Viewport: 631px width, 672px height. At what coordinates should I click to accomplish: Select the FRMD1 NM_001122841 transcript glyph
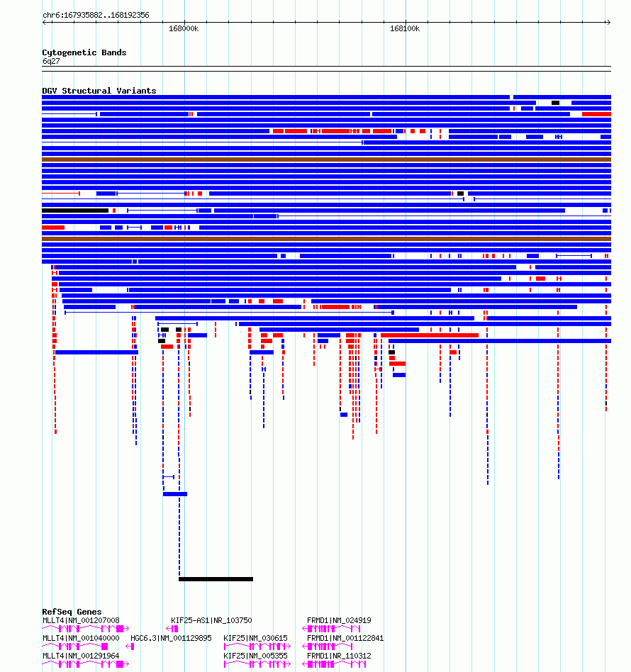(328, 646)
